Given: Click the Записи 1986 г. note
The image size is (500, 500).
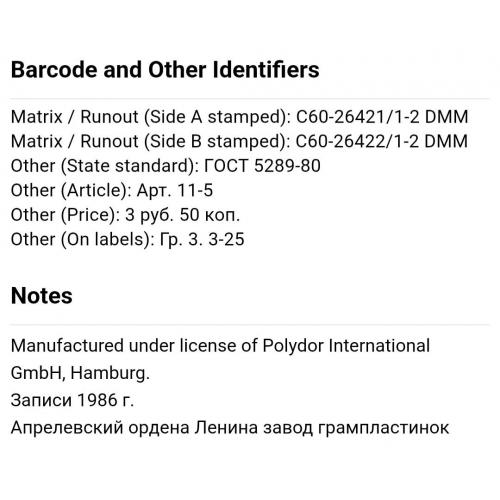Looking at the screenshot, I should pyautogui.click(x=72, y=400).
